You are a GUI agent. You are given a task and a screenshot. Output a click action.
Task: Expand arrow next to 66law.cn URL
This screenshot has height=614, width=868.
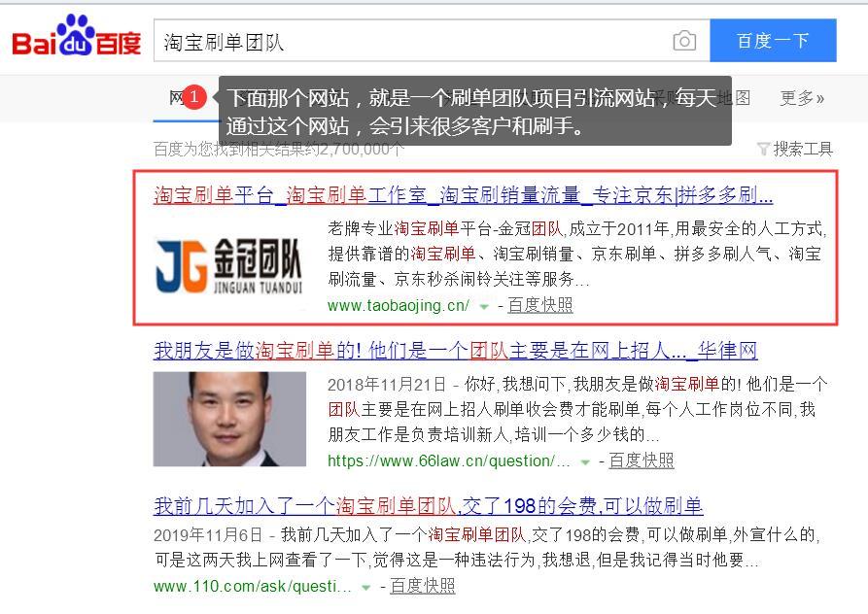585,461
